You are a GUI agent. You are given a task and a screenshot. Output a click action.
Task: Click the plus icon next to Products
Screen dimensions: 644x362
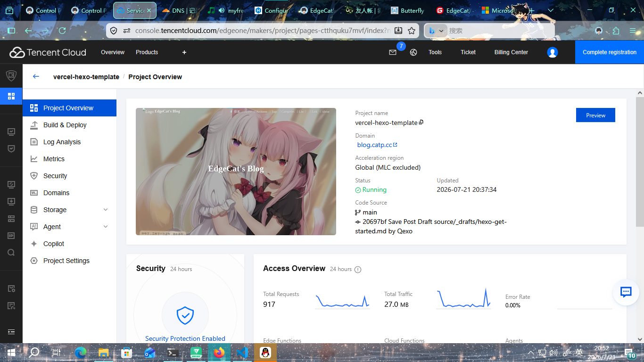(184, 52)
